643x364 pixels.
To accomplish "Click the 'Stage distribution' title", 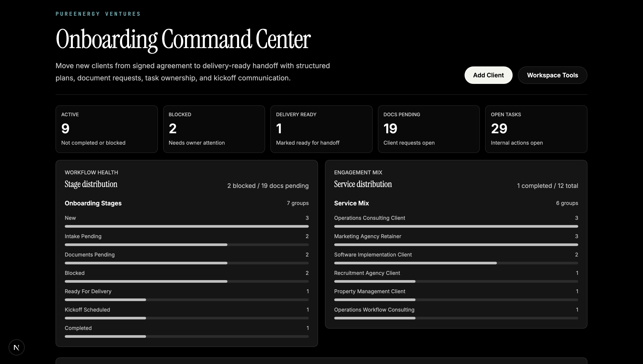I will click(x=91, y=184).
